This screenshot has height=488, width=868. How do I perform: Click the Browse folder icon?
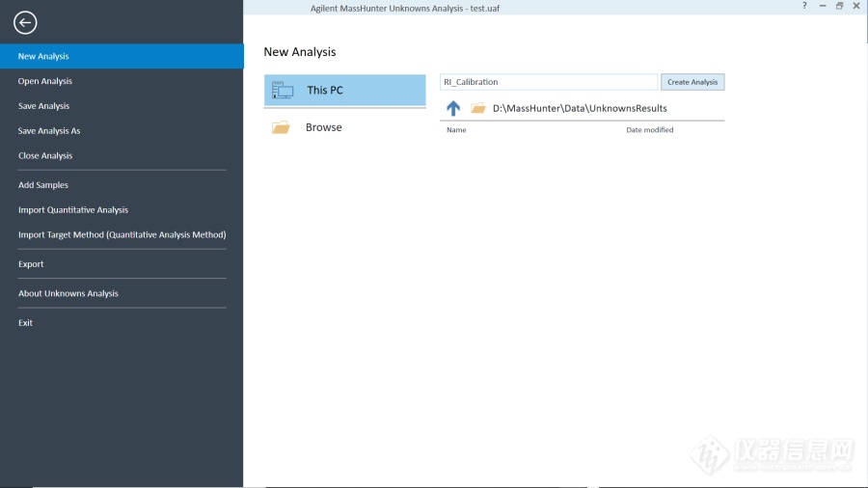(x=281, y=127)
